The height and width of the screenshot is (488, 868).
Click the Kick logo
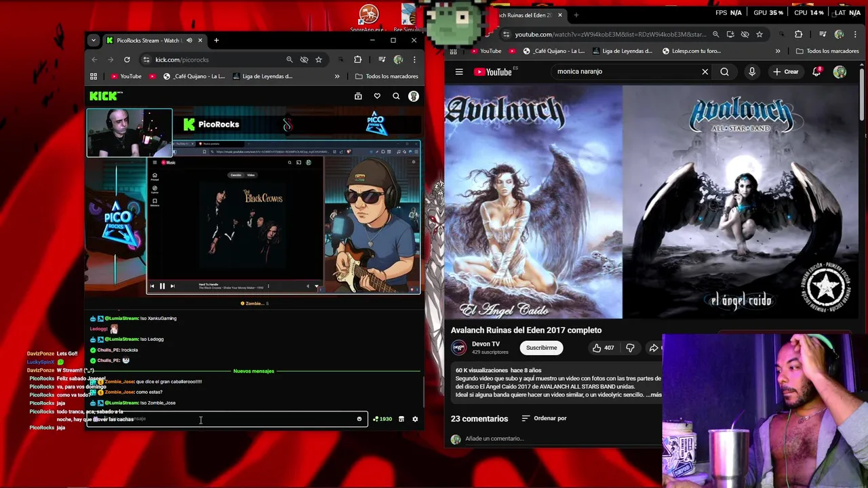click(x=106, y=96)
